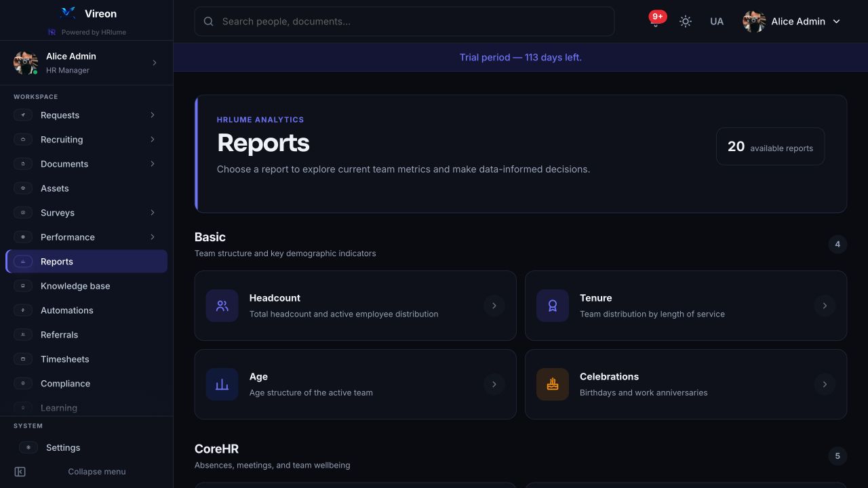Click the Age card arrow
Viewport: 868px width, 488px height.
click(494, 384)
